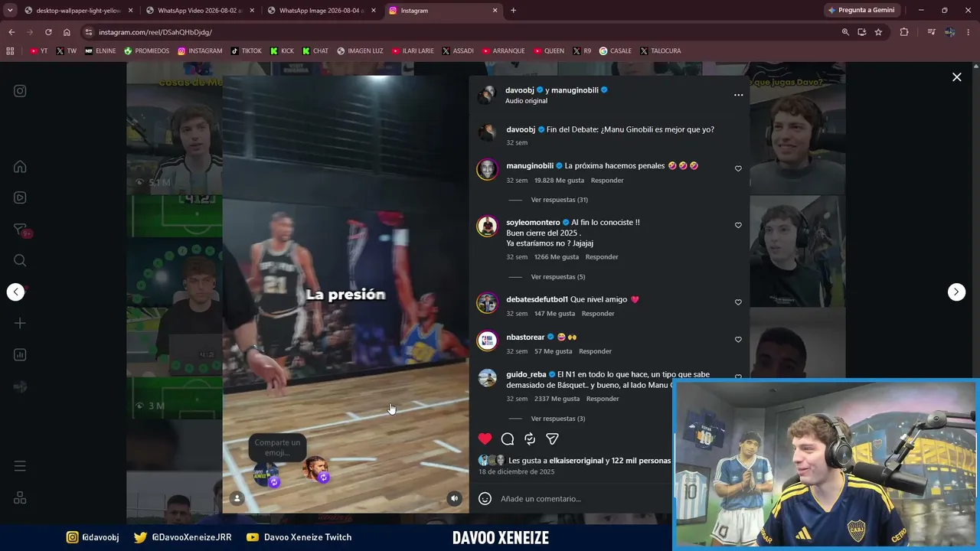
Task: Reply to the debatesdefutbol1 comment
Action: click(x=598, y=314)
